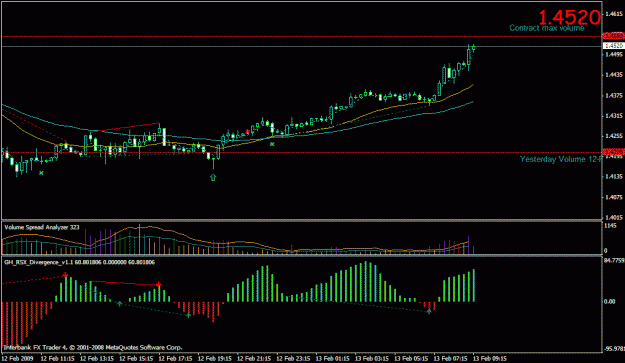Click the 1.4615 price axis label

[x=614, y=14]
